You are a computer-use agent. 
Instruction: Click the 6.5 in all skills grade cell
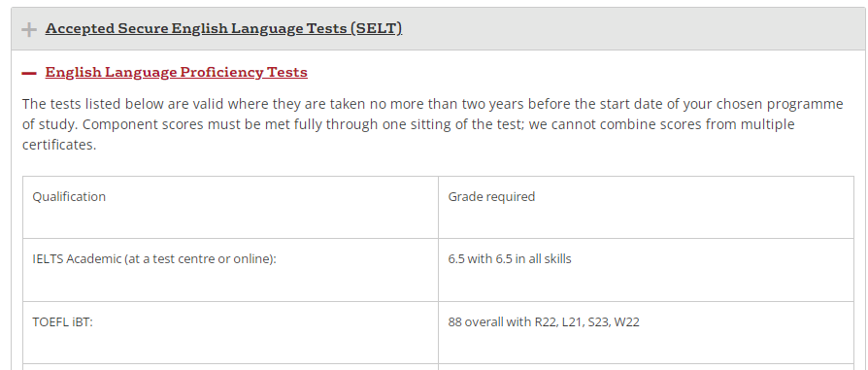coord(646,270)
